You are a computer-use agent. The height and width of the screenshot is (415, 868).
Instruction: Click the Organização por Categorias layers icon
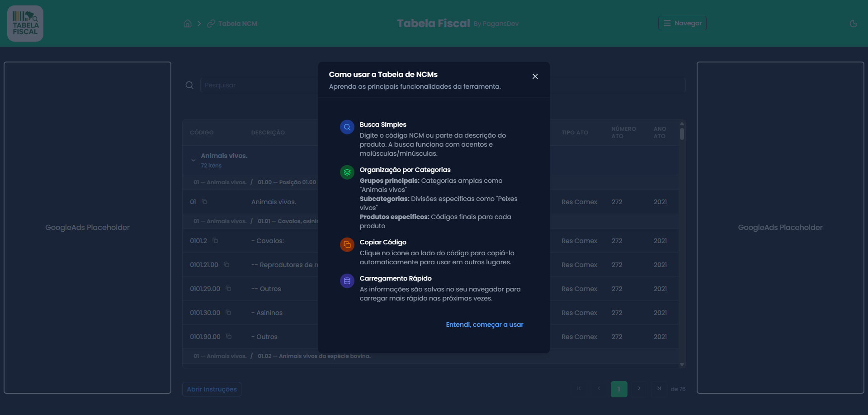[347, 172]
